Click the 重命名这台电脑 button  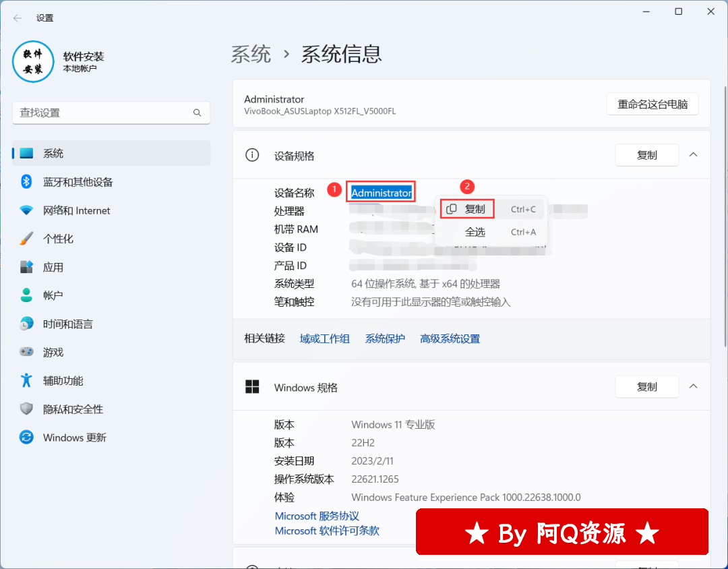pyautogui.click(x=652, y=104)
